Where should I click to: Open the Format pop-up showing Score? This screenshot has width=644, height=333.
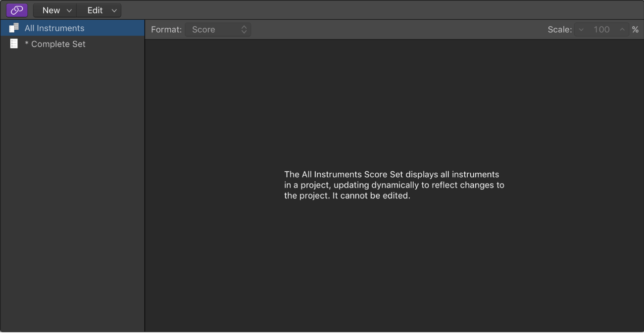[x=218, y=30]
